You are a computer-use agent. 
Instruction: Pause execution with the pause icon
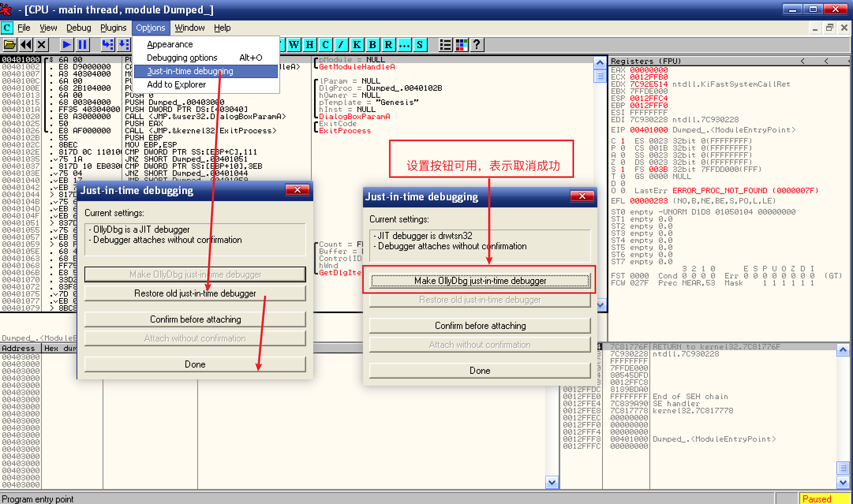point(82,45)
